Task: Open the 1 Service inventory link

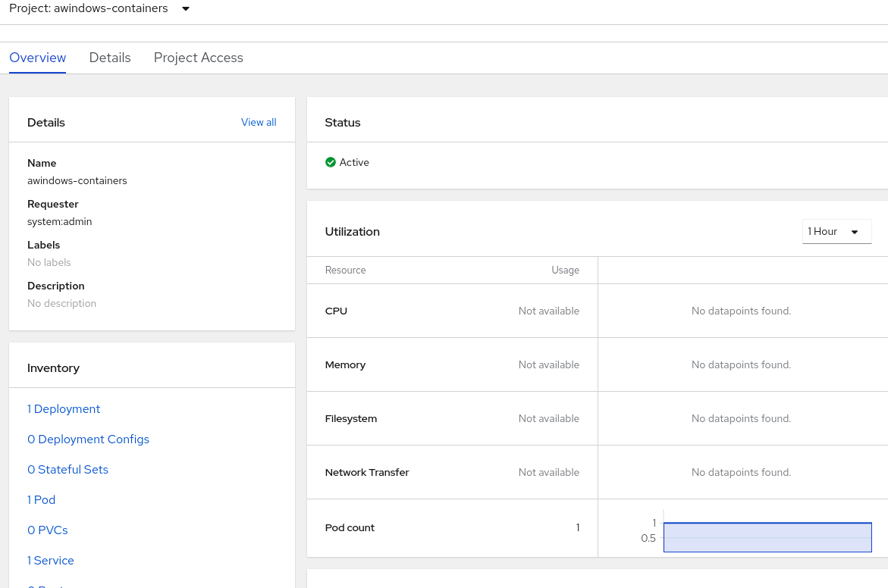Action: click(50, 560)
